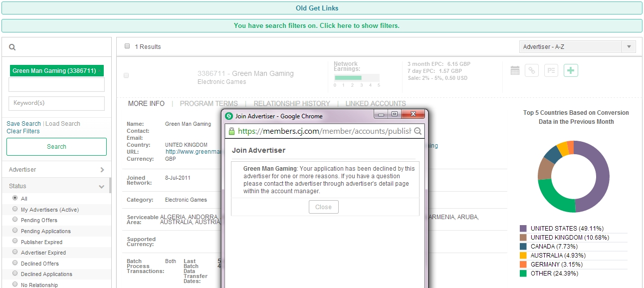The height and width of the screenshot is (288, 644).
Task: Click the United States purple legend swatch
Action: pyautogui.click(x=523, y=229)
